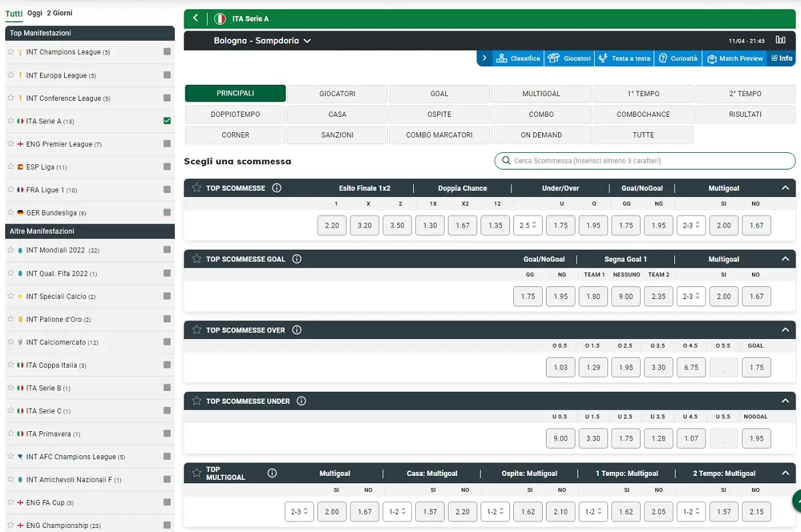Select Under 0.5 odds 9.00
Image resolution: width=801 pixels, height=532 pixels.
pos(561,439)
